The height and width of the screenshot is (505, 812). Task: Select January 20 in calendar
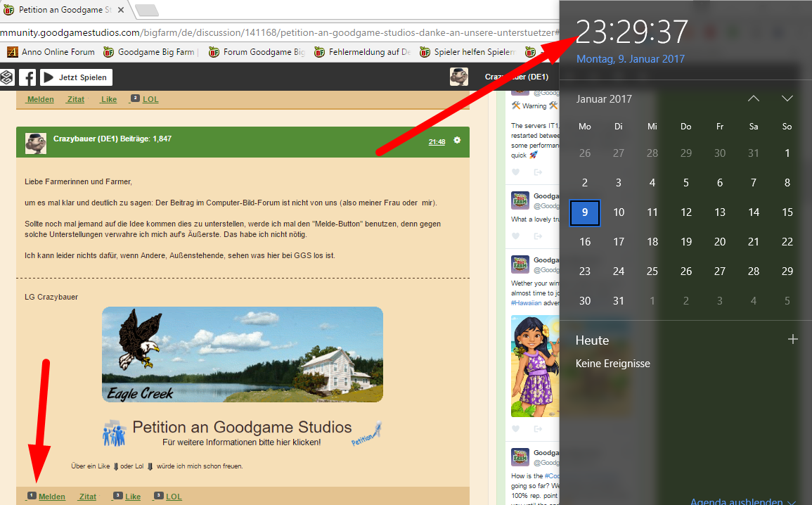[x=720, y=242]
